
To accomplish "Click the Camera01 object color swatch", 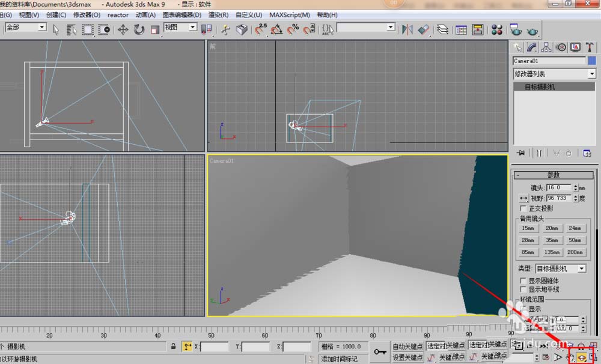I will (592, 61).
